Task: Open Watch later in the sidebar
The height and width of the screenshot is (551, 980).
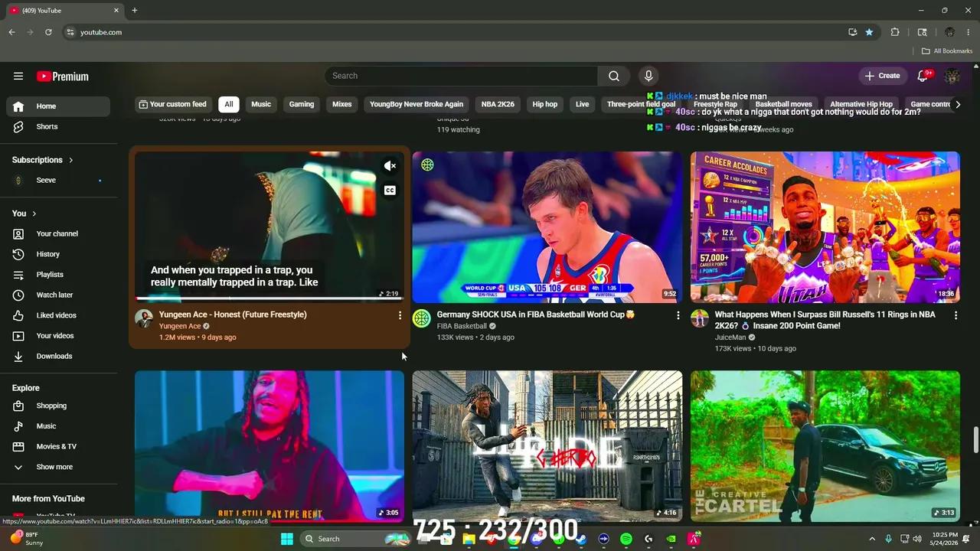Action: [58, 295]
